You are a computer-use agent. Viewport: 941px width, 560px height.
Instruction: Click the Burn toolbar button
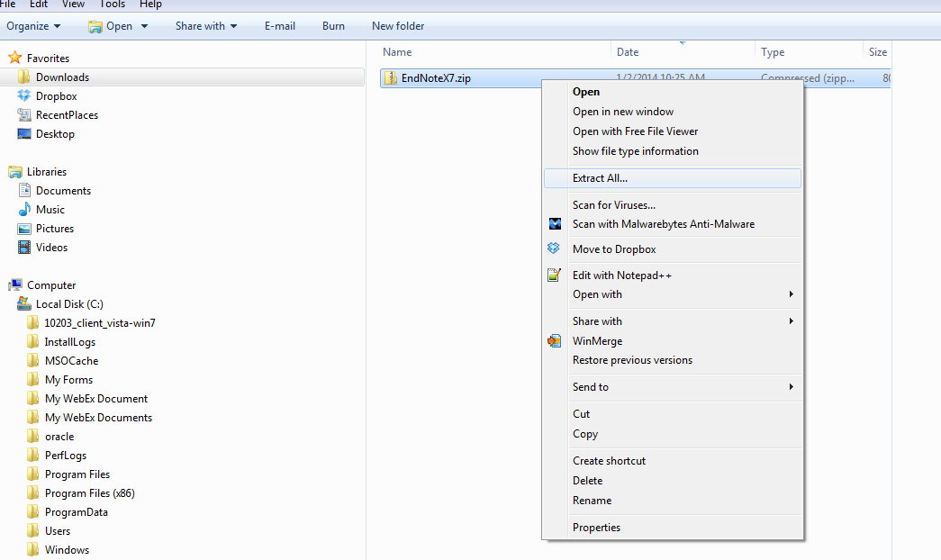coord(333,26)
